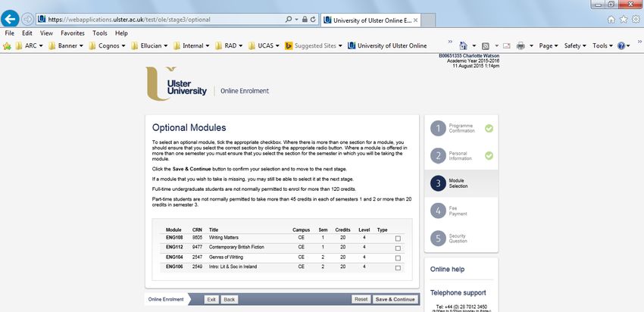
Task: Open the Safety dropdown in command bar
Action: coord(575,46)
